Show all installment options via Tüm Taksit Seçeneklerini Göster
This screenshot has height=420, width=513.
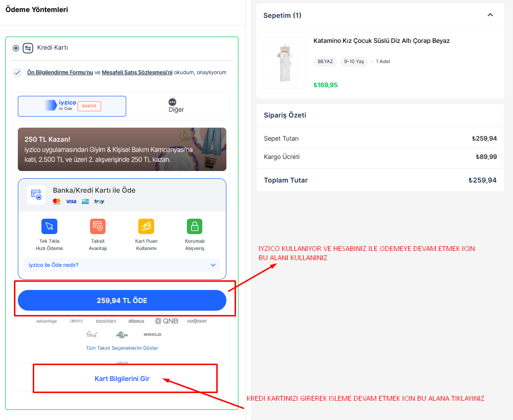pos(122,348)
